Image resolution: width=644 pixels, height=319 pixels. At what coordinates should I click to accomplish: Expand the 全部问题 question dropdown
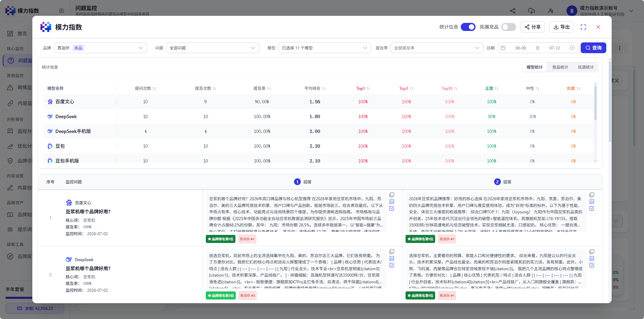213,48
